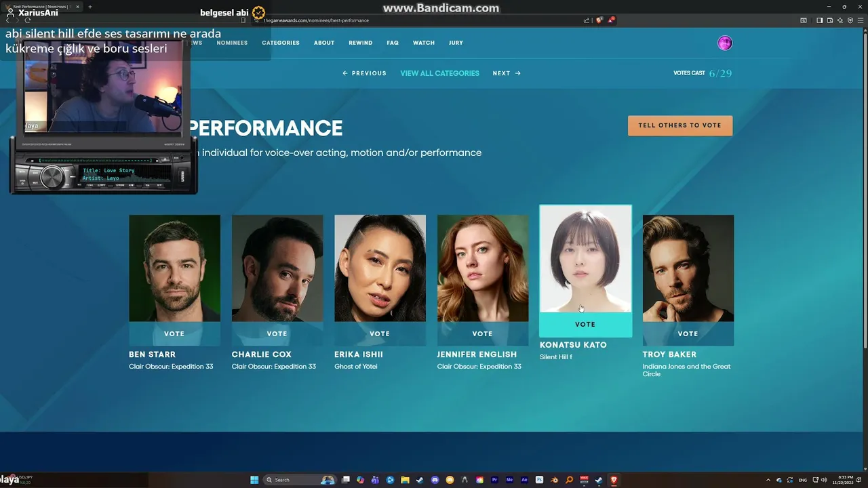Viewport: 868px width, 488px height.
Task: Open Photoshop from the taskbar
Action: (539, 480)
